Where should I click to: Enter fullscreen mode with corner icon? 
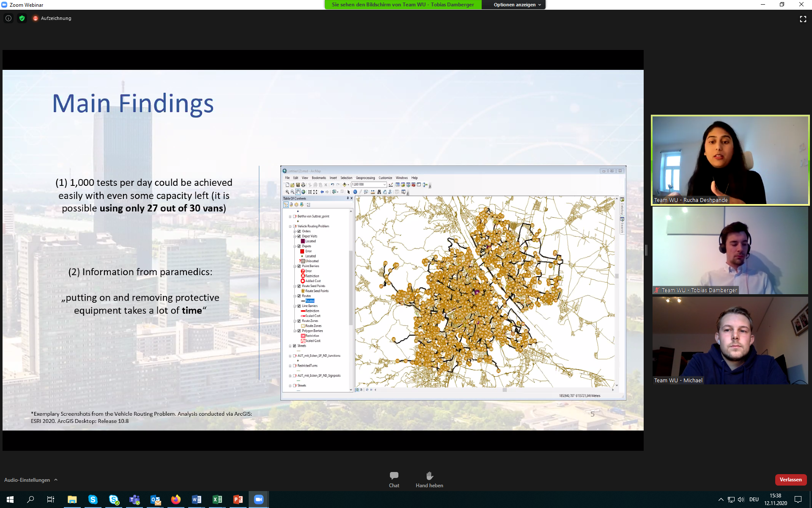803,19
